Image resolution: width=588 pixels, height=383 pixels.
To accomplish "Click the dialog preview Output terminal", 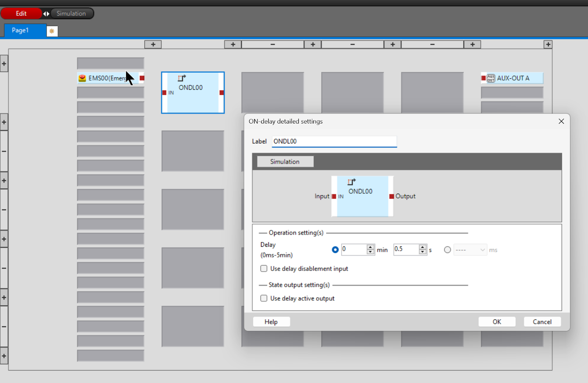I will pyautogui.click(x=392, y=196).
